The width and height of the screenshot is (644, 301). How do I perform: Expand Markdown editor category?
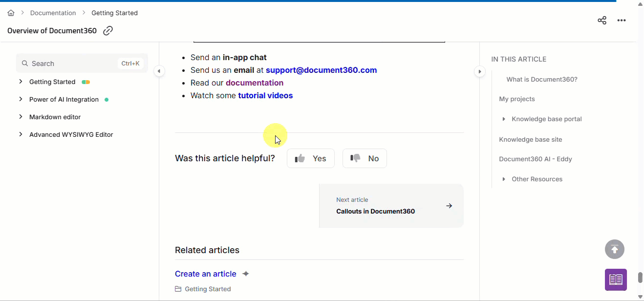point(21,117)
